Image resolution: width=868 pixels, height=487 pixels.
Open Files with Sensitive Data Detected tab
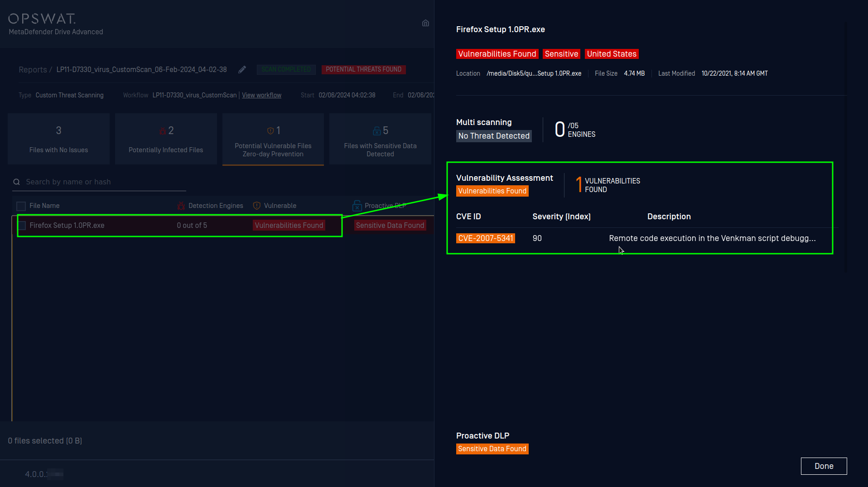pos(380,139)
